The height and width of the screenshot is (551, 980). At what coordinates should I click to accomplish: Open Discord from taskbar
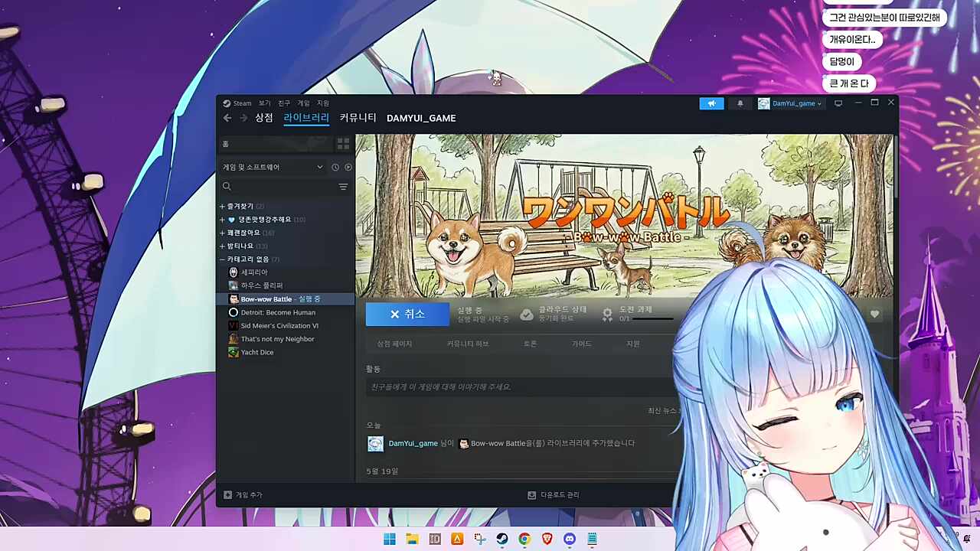click(570, 539)
